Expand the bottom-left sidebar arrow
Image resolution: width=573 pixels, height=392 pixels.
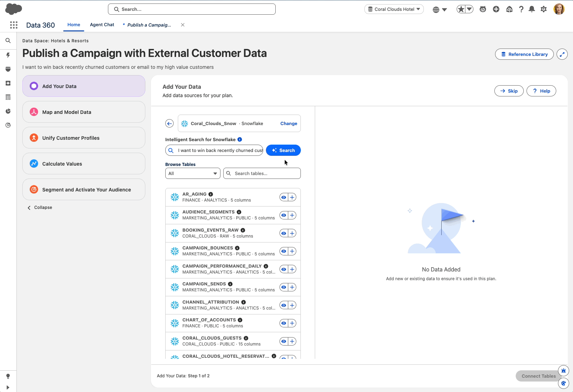click(8, 387)
